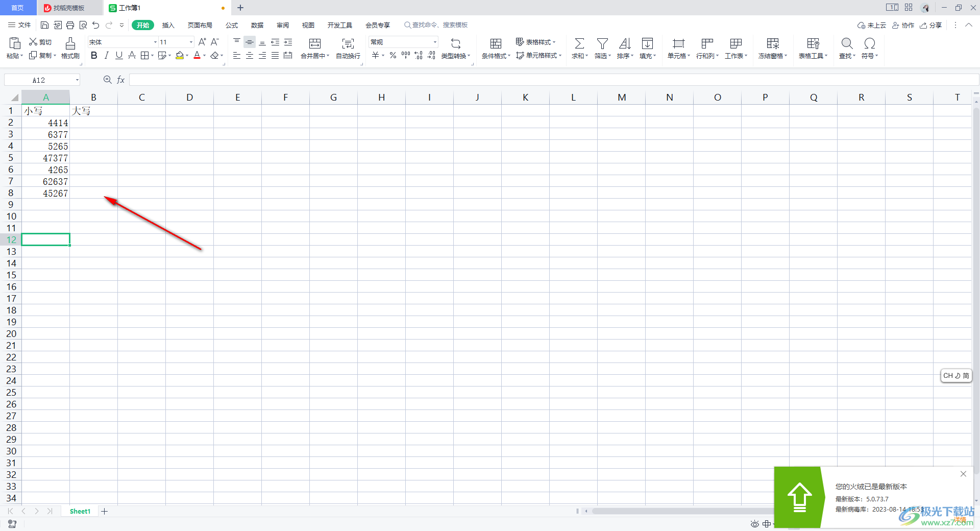Viewport: 980px width, 531px height.
Task: Increase decimal places icon
Action: click(419, 55)
